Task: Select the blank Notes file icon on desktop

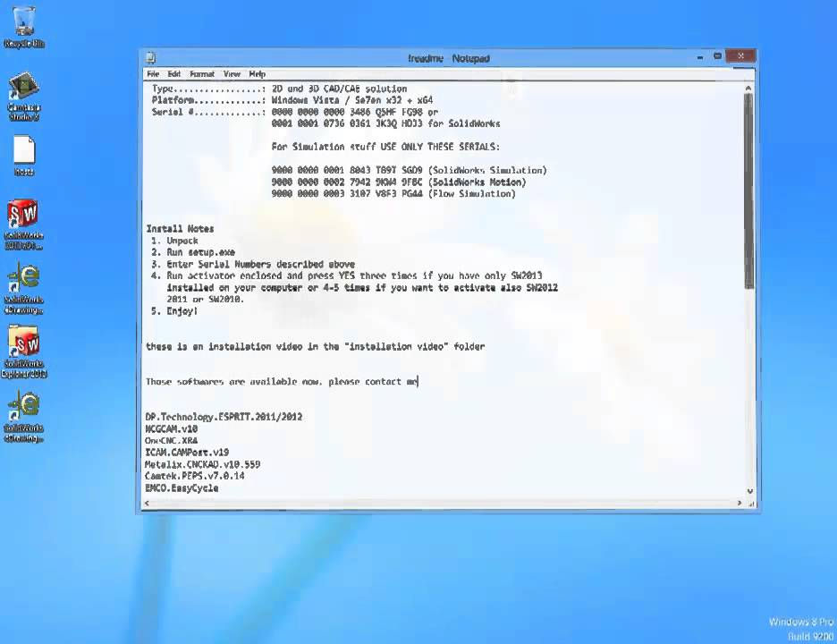Action: pos(23,156)
